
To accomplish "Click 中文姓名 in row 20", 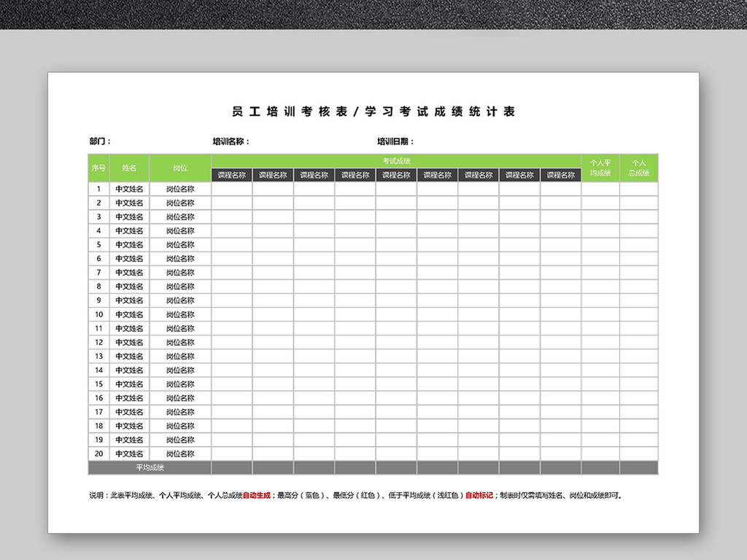I will (x=130, y=454).
